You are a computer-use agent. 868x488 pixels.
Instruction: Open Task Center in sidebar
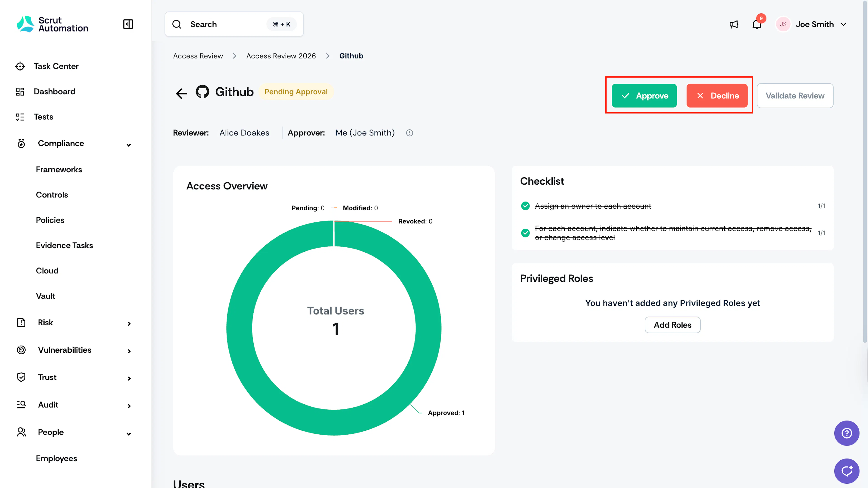(56, 66)
